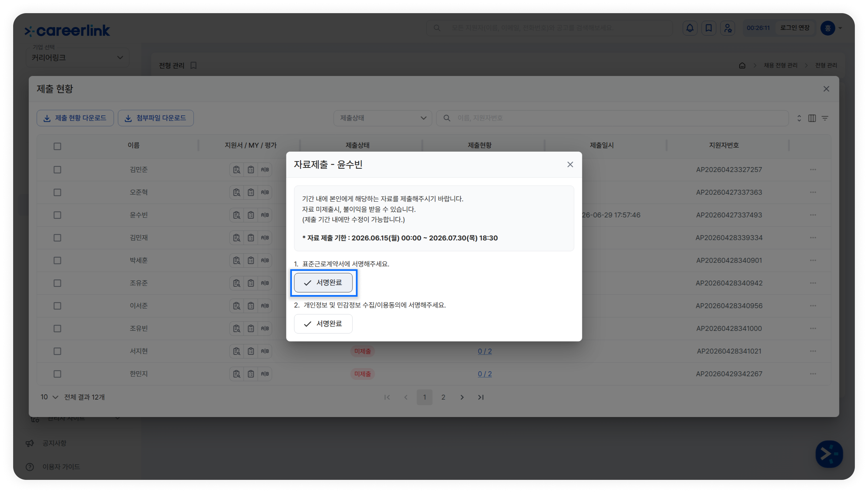Open the 기업 선택 dropdown showing 커리어링크
Image resolution: width=868 pixels, height=493 pixels.
(x=78, y=58)
